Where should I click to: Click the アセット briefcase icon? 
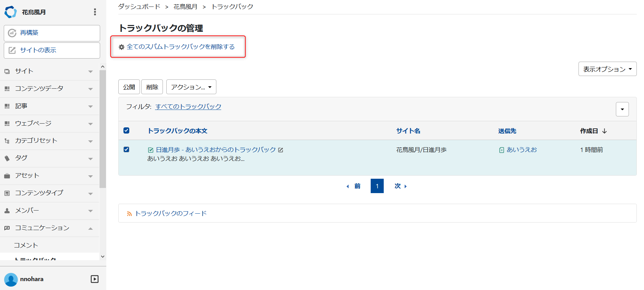coord(7,176)
